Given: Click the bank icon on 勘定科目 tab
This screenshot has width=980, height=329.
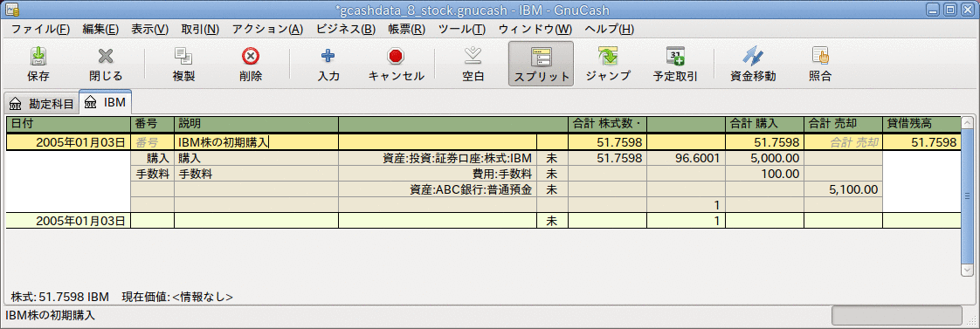Looking at the screenshot, I should (x=17, y=103).
